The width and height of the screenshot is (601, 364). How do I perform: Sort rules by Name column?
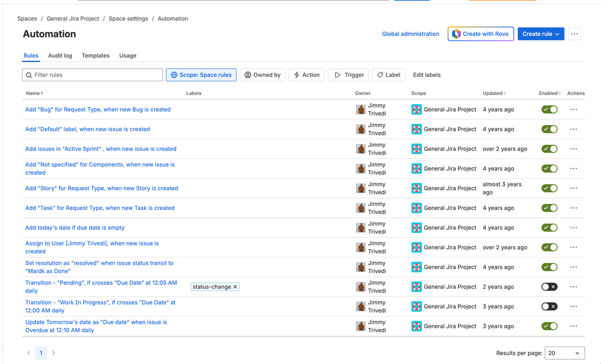click(x=34, y=93)
